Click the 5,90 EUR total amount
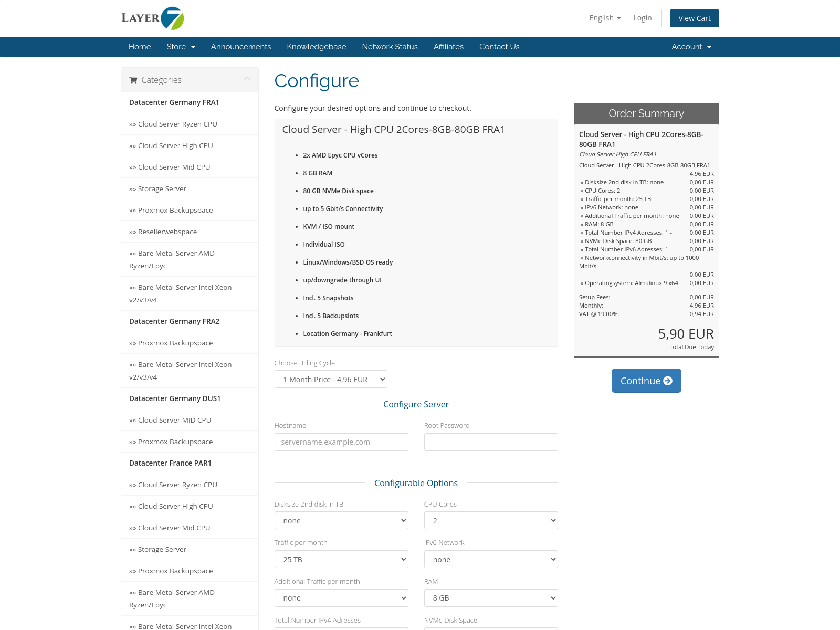The width and height of the screenshot is (840, 630). coord(686,334)
